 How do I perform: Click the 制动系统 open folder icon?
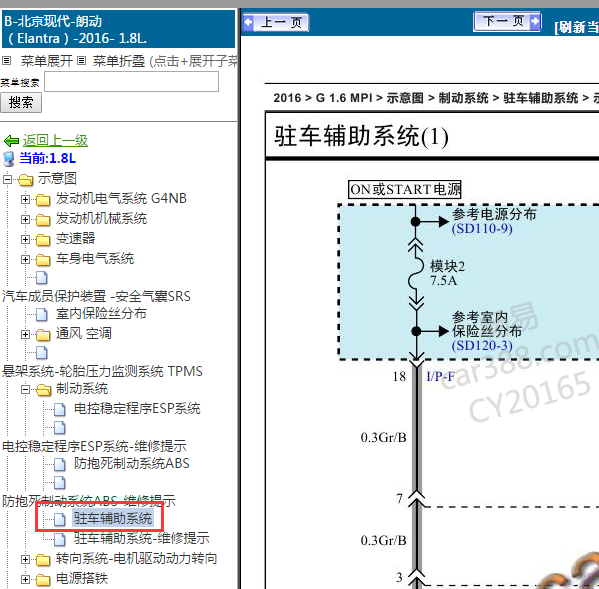(44, 390)
